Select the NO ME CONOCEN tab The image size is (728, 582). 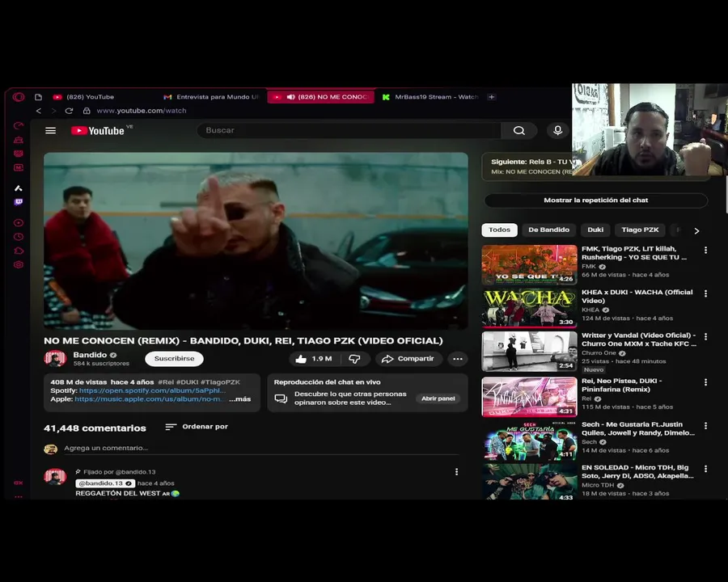(320, 97)
